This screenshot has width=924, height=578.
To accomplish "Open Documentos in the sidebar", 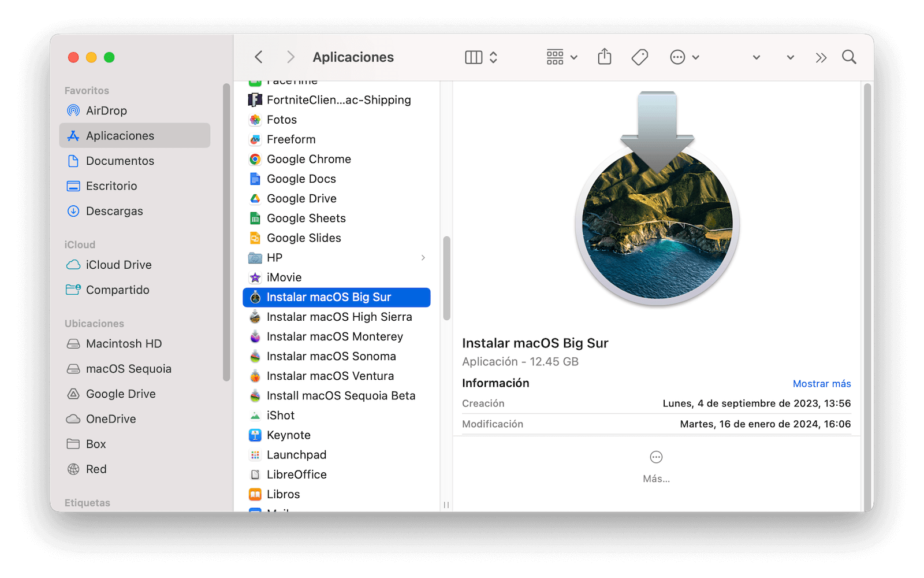I will click(135, 161).
